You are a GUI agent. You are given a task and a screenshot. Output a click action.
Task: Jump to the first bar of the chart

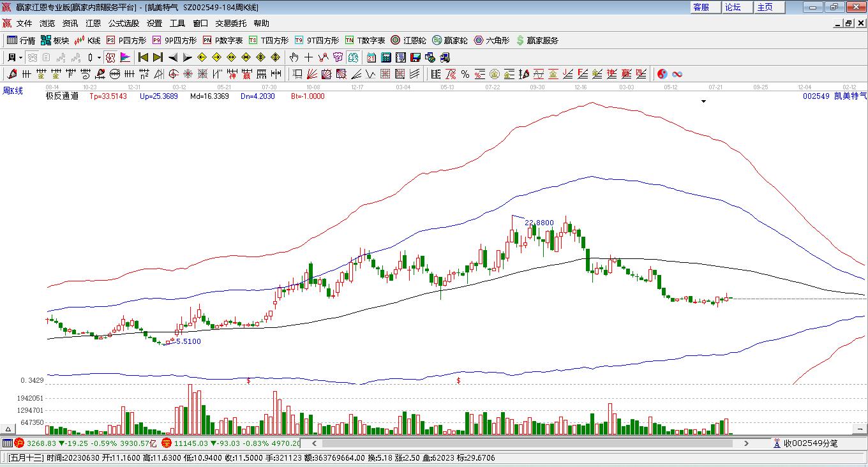click(x=144, y=57)
